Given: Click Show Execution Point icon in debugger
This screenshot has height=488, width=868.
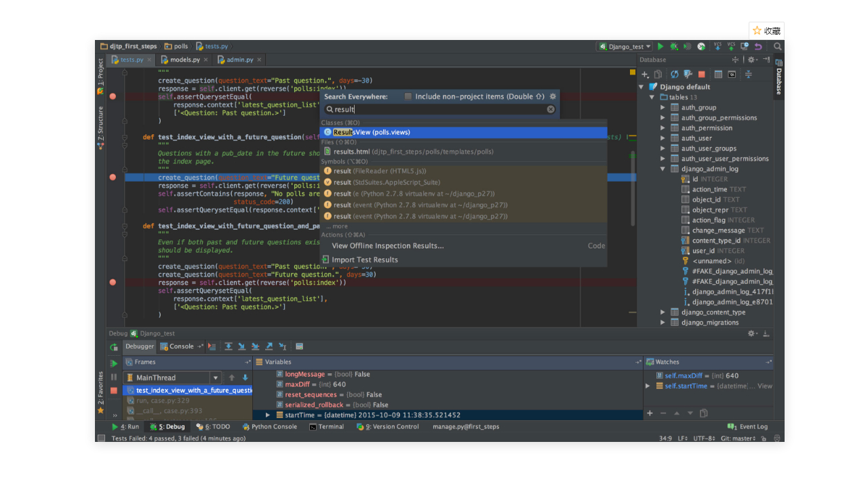Looking at the screenshot, I should [212, 346].
